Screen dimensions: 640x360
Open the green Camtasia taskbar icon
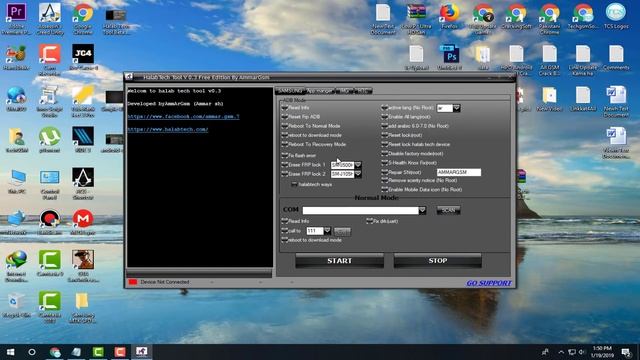click(x=98, y=352)
